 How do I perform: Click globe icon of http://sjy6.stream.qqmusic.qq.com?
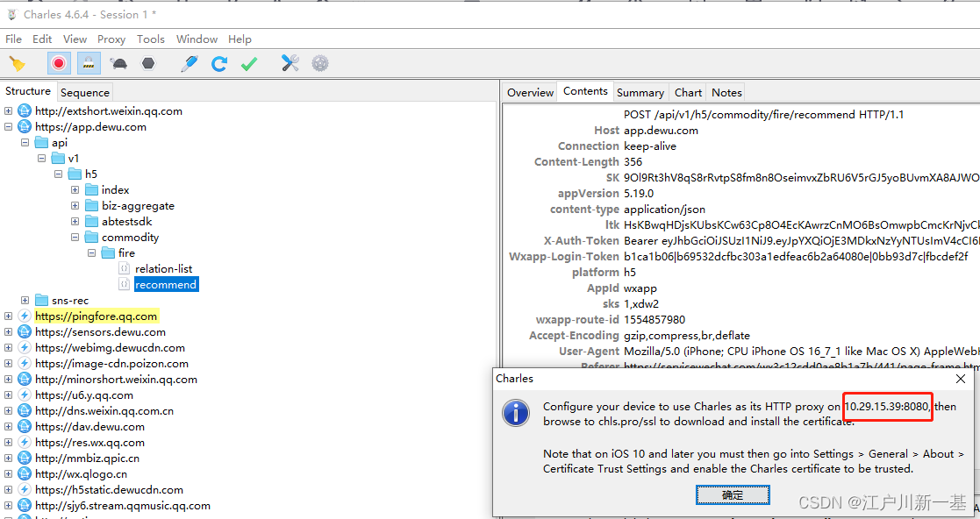(25, 505)
